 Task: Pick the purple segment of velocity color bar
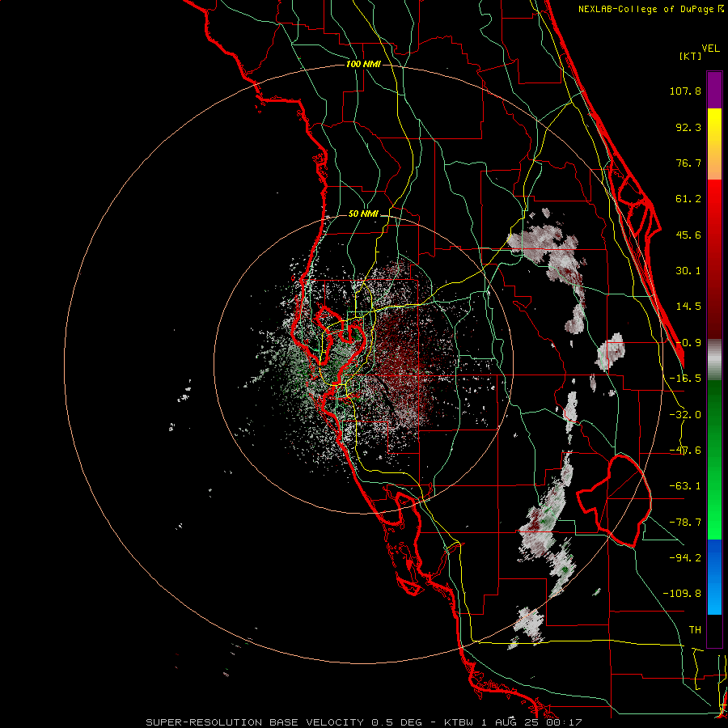pyautogui.click(x=714, y=90)
